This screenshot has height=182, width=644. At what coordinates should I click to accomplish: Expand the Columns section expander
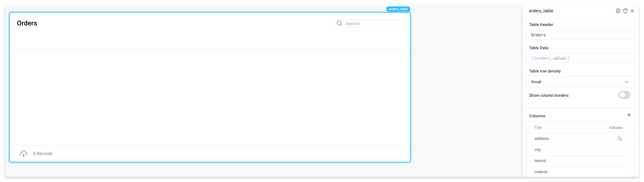click(537, 116)
